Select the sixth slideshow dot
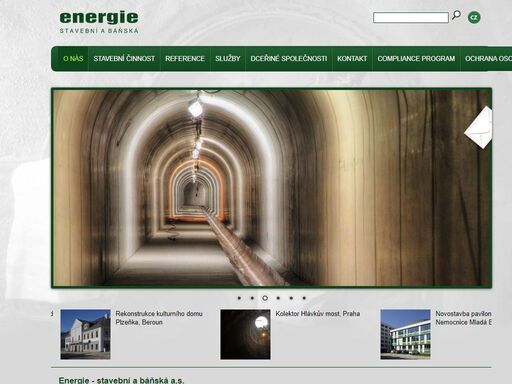This screenshot has width=512, height=384. 304,298
